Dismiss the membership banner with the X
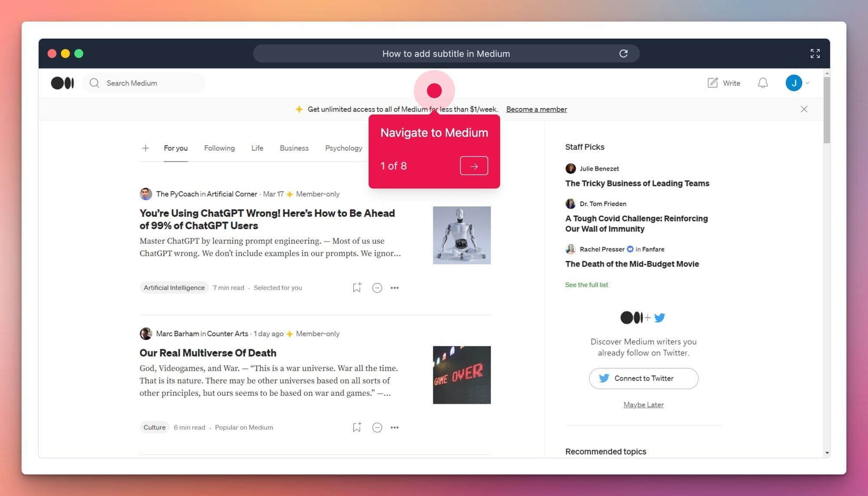The height and width of the screenshot is (496, 868). point(804,109)
